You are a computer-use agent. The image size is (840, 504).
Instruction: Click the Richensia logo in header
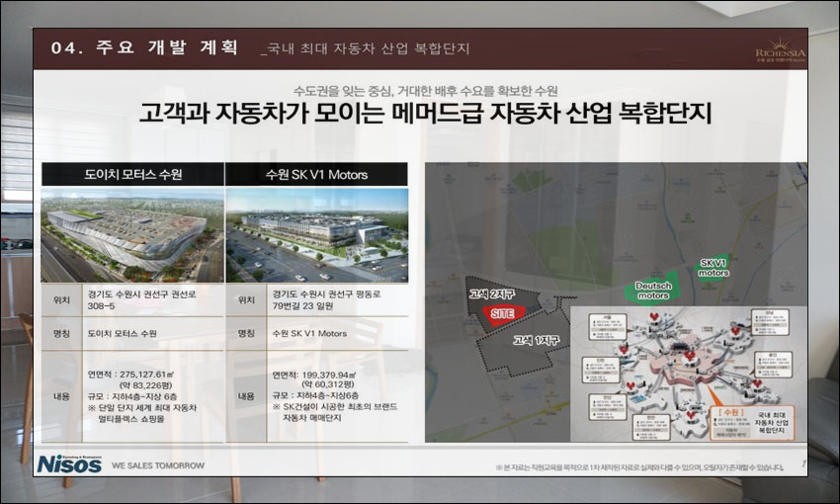(780, 50)
